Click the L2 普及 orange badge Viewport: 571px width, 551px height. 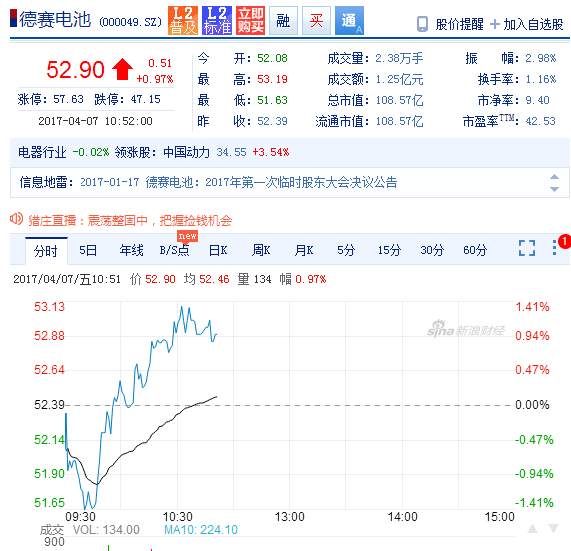pyautogui.click(x=183, y=20)
